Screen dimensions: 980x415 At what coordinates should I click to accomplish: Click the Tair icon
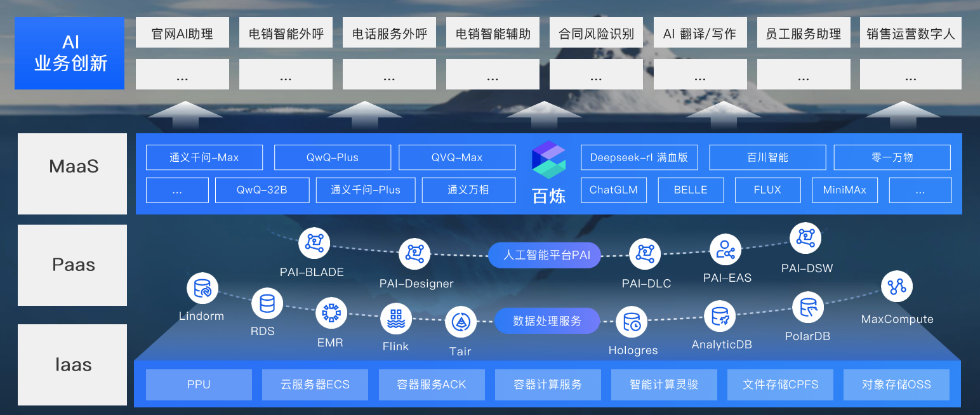(x=460, y=323)
